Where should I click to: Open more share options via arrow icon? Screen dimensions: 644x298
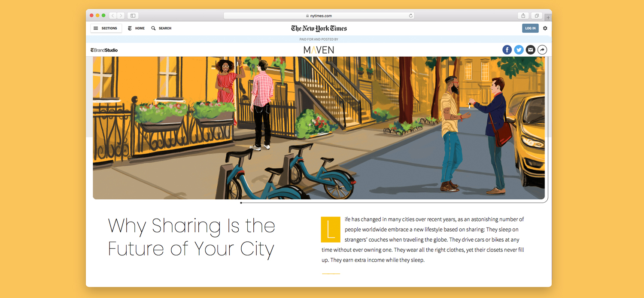[x=542, y=49]
